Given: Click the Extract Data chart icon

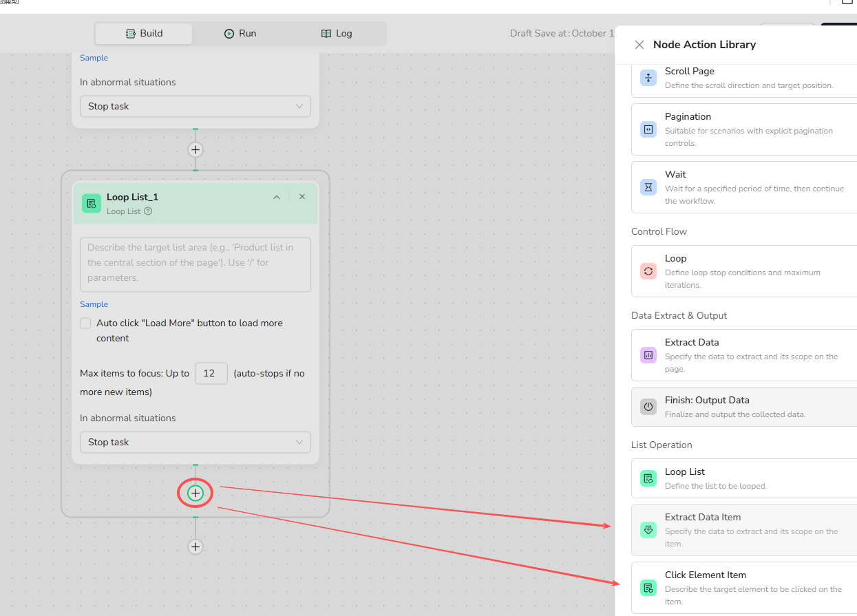Looking at the screenshot, I should (x=648, y=355).
